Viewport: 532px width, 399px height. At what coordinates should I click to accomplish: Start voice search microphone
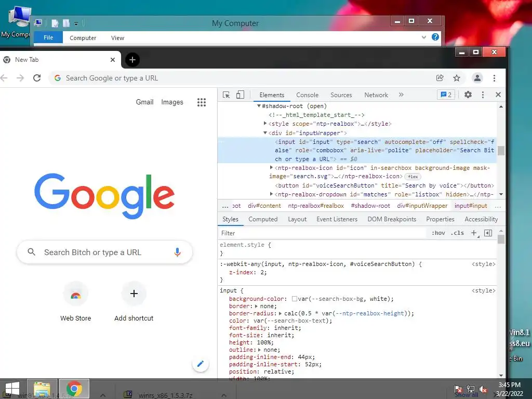[177, 252]
